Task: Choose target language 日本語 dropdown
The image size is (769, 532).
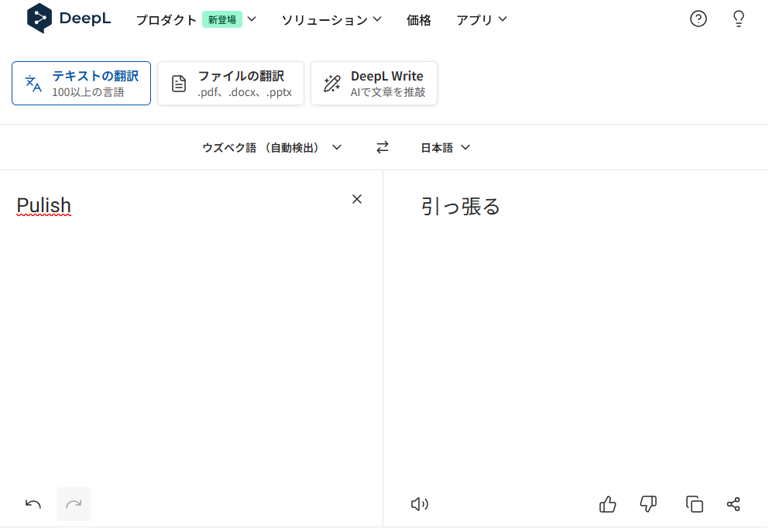Action: (x=445, y=147)
